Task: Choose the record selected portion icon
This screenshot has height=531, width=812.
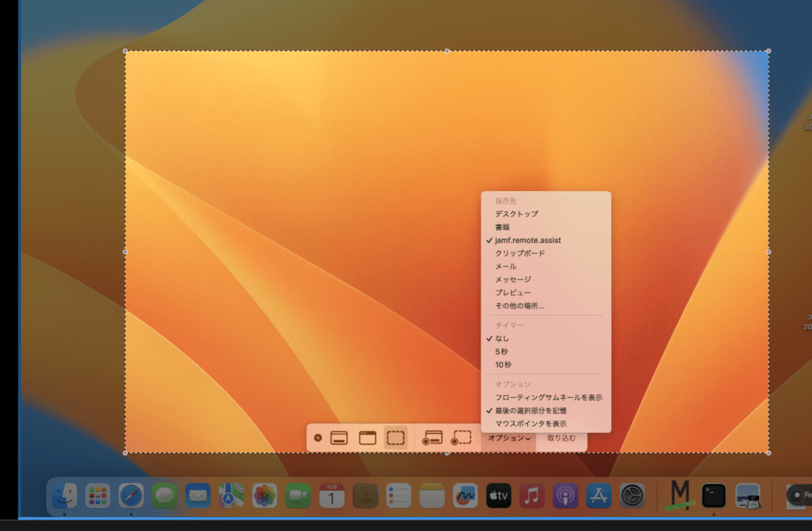Action: pos(461,438)
